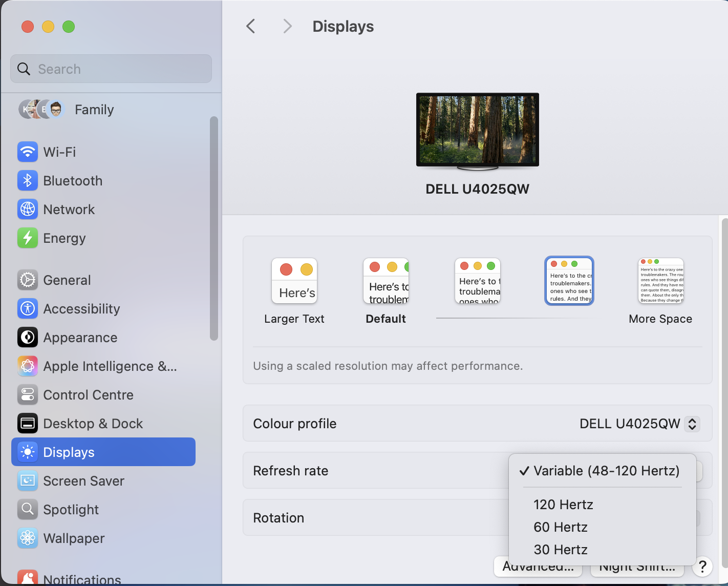This screenshot has height=586, width=728.
Task: Click the Wi-Fi icon in sidebar
Action: point(28,152)
